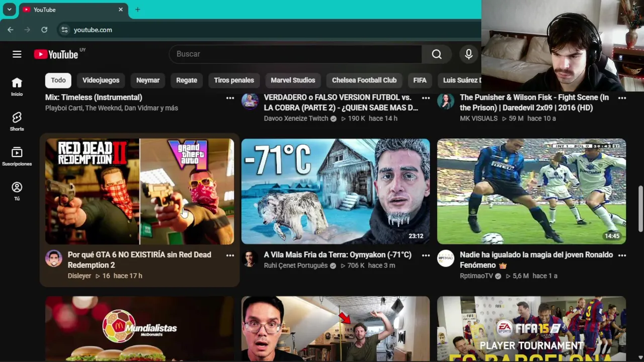Open MK VISUALS channel name
Screen dimensions: 644x362
(x=478, y=119)
